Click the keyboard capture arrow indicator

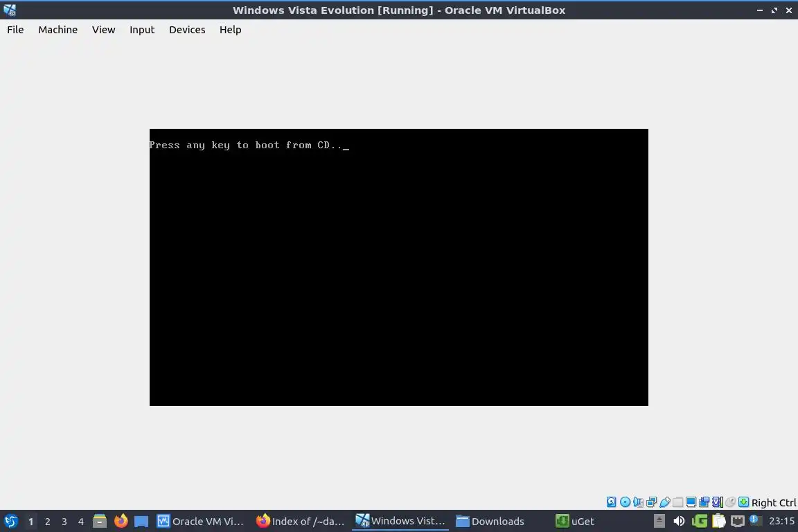pyautogui.click(x=743, y=502)
